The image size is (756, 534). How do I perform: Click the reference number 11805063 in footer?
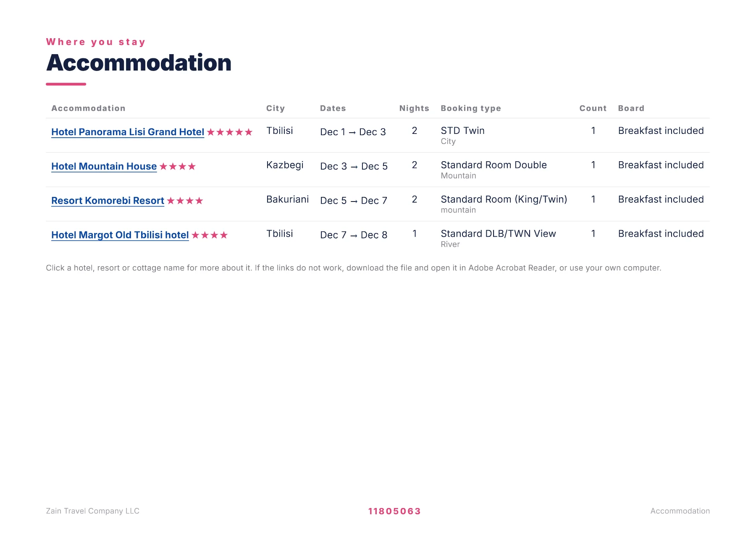tap(394, 511)
